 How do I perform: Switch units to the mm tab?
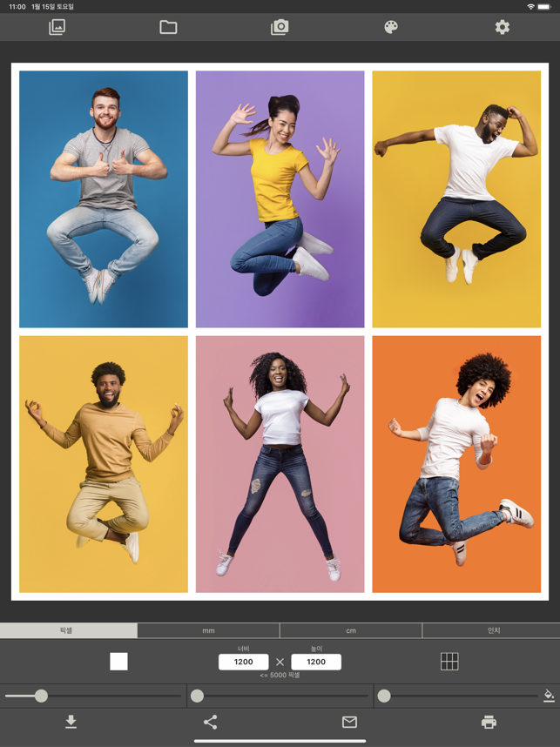(x=208, y=630)
